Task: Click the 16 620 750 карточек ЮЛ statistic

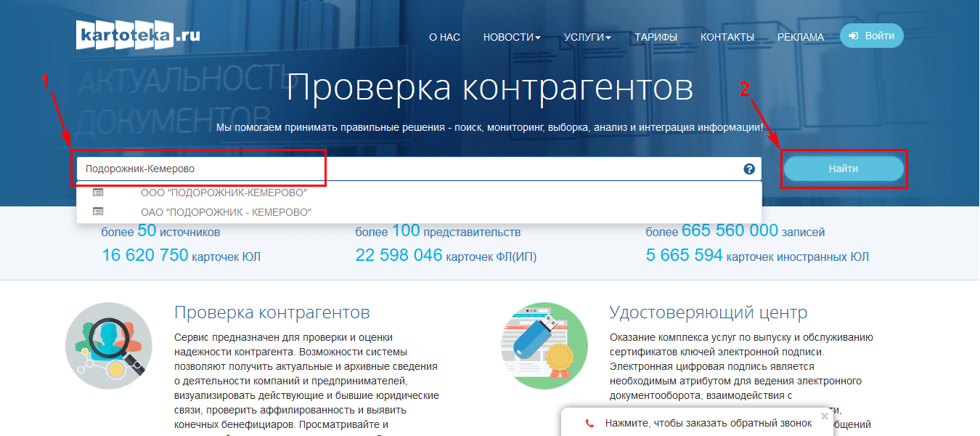Action: 181,255
